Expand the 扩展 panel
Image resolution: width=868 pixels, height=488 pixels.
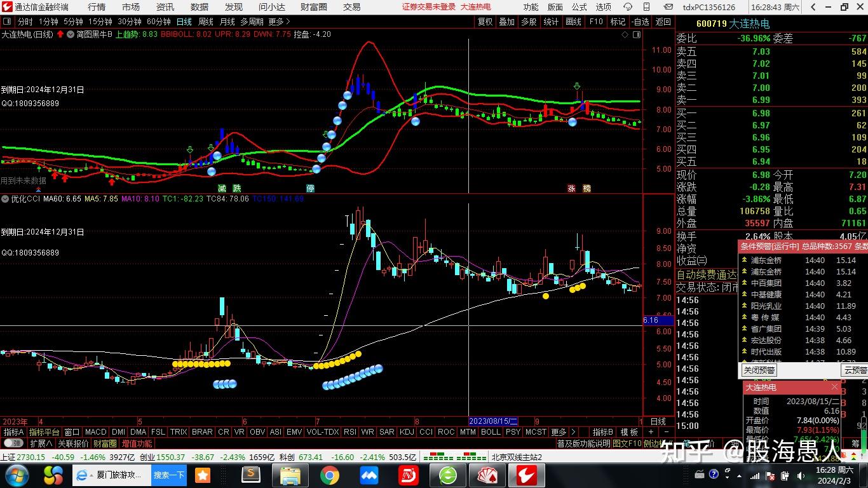click(41, 444)
